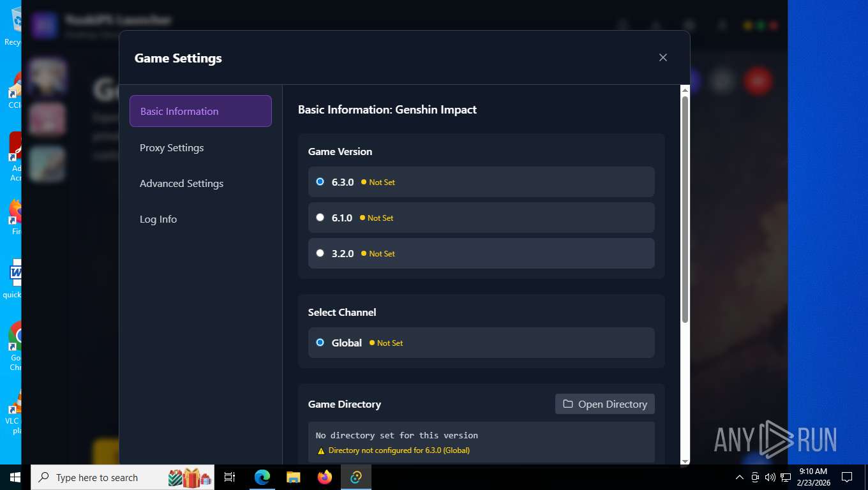Viewport: 868px width, 490px height.
Task: Click the third game thumbnail in launcher sidebar
Action: tap(47, 163)
